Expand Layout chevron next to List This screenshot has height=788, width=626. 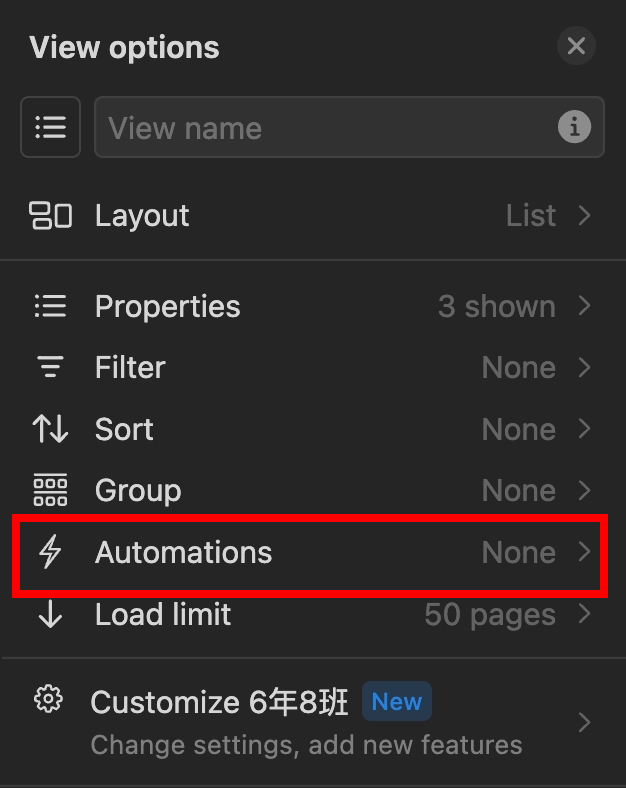point(585,215)
